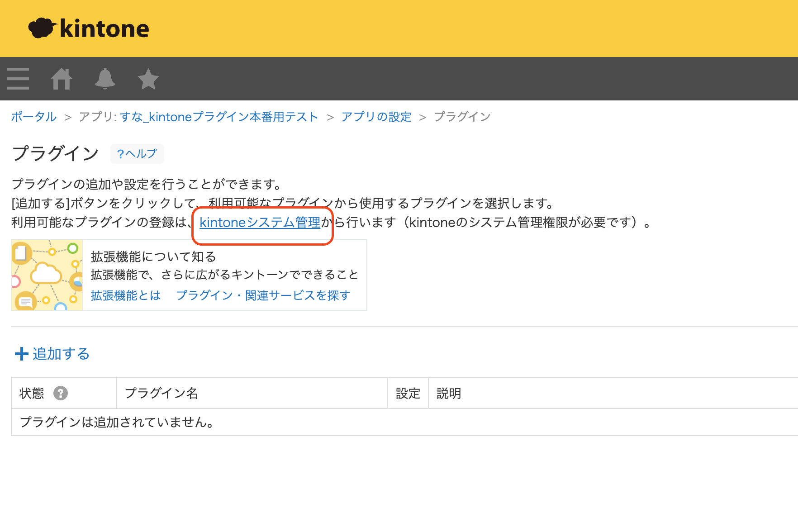This screenshot has height=532, width=798.
Task: Click the status help question mark icon
Action: (61, 394)
